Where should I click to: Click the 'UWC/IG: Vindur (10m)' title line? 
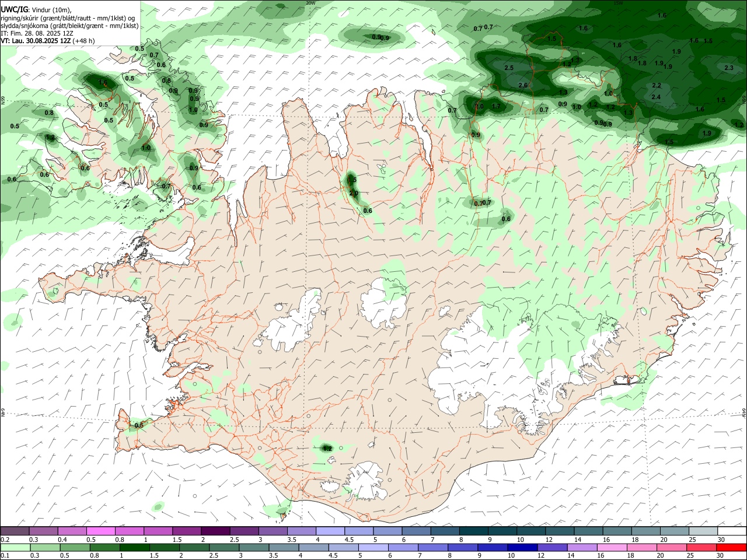(x=36, y=9)
